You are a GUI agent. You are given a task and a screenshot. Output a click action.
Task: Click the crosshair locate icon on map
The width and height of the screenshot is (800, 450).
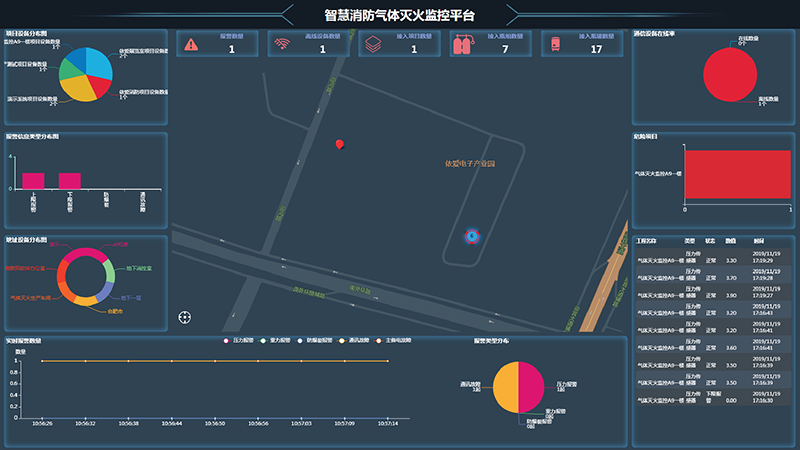coord(185,317)
